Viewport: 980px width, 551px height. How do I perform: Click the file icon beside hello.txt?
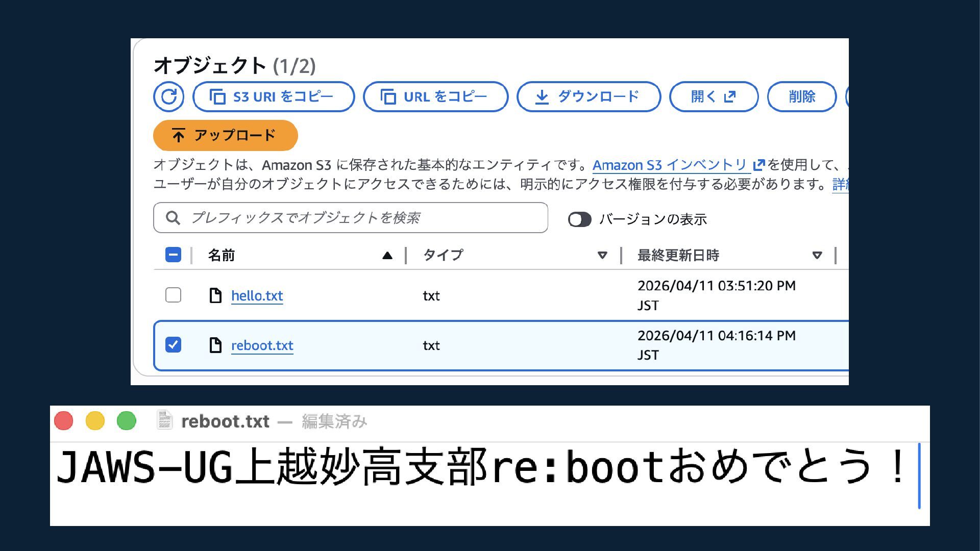coord(215,295)
